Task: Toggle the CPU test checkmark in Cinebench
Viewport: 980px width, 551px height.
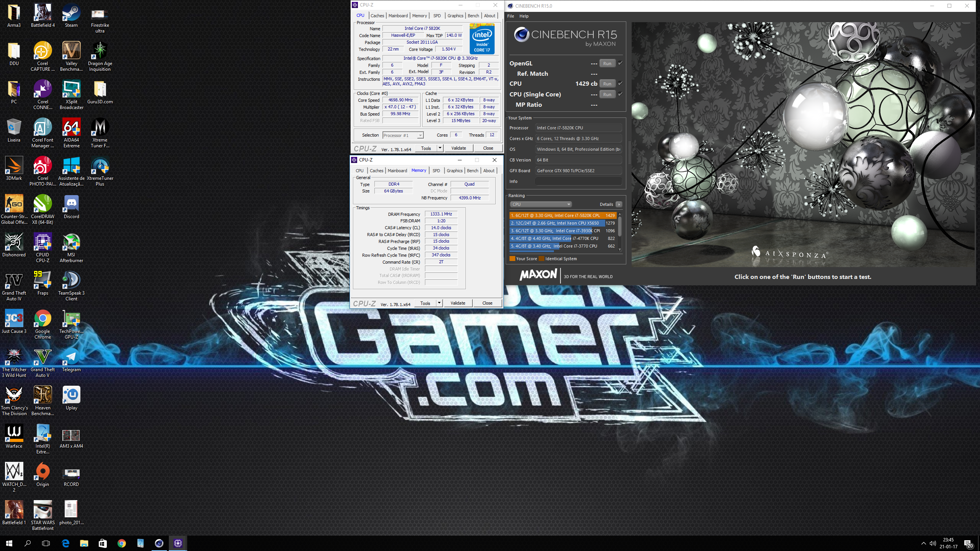Action: tap(620, 83)
